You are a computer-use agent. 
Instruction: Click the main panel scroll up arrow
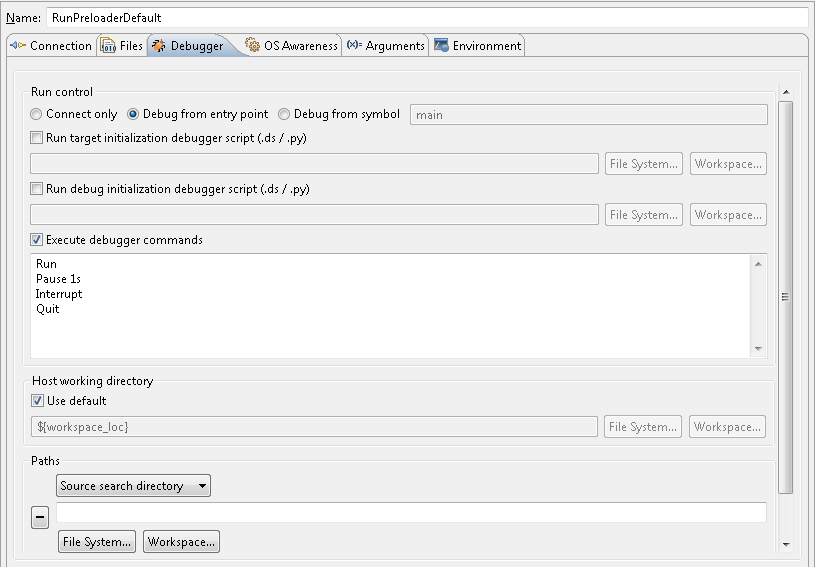click(786, 92)
